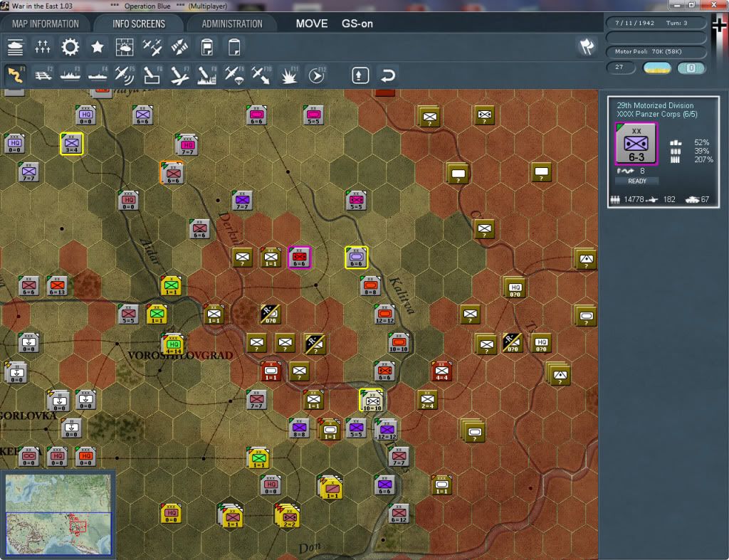Select the Soviet 2=4 infantry unit
The width and height of the screenshot is (729, 560).
point(427,400)
